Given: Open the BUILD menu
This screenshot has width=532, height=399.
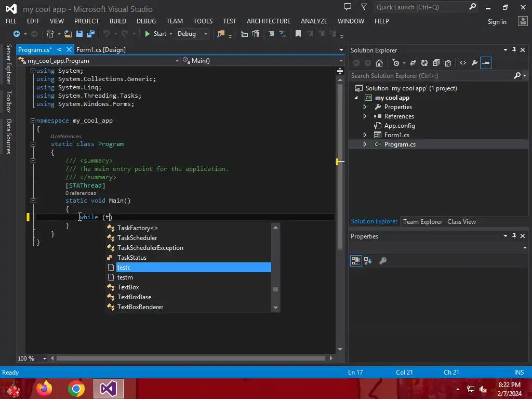Looking at the screenshot, I should (x=118, y=21).
